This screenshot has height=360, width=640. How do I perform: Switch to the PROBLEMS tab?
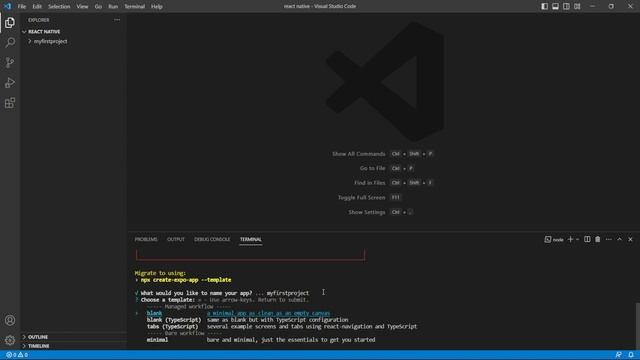(146, 240)
